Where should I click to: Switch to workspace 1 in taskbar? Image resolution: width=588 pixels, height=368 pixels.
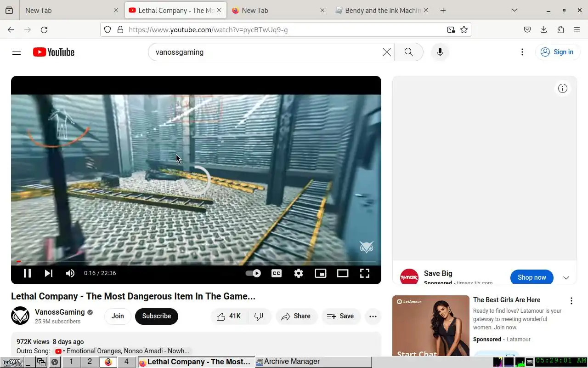(71, 362)
